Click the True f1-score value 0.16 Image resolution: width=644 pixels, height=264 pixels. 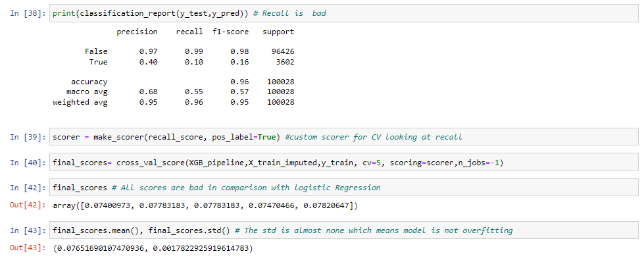pyautogui.click(x=239, y=62)
